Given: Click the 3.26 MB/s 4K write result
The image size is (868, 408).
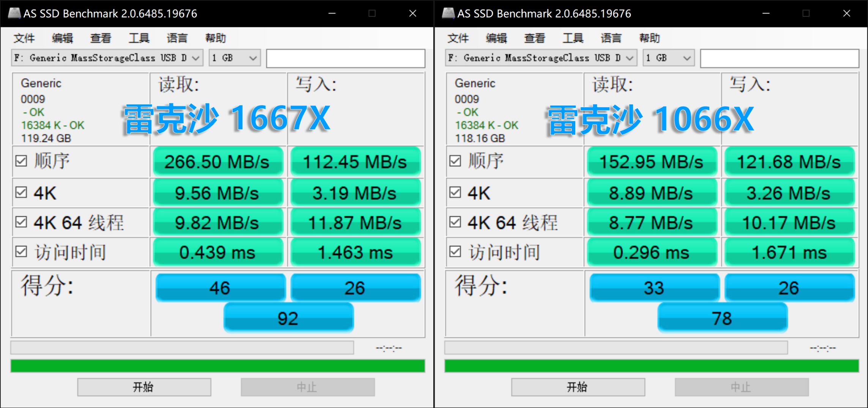Looking at the screenshot, I should coord(790,193).
